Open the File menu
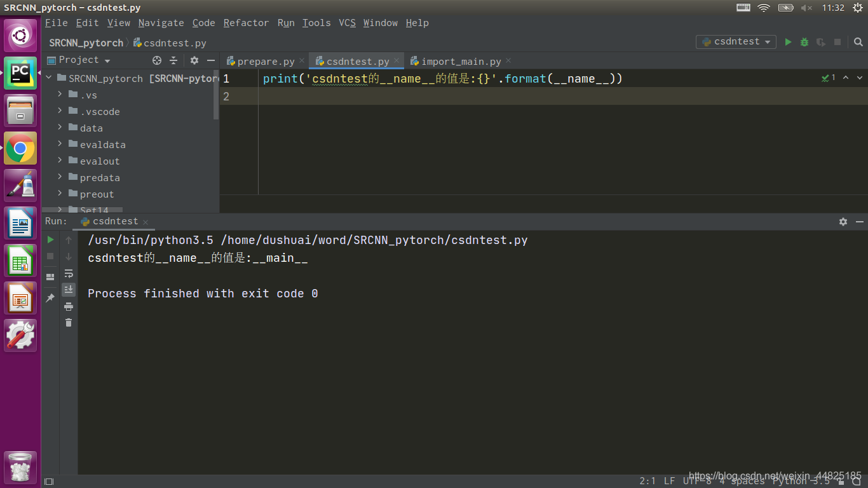Screen dimensions: 868x488 (56, 23)
